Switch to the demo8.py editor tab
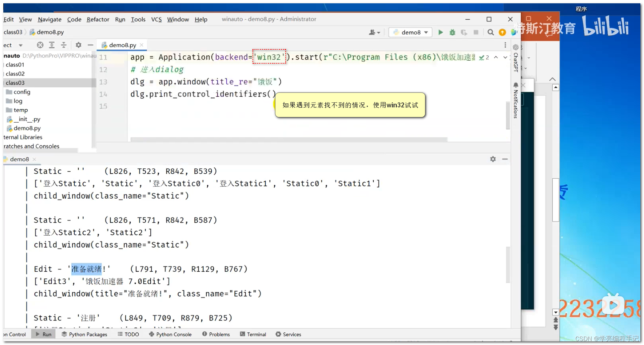644x345 pixels. (122, 45)
